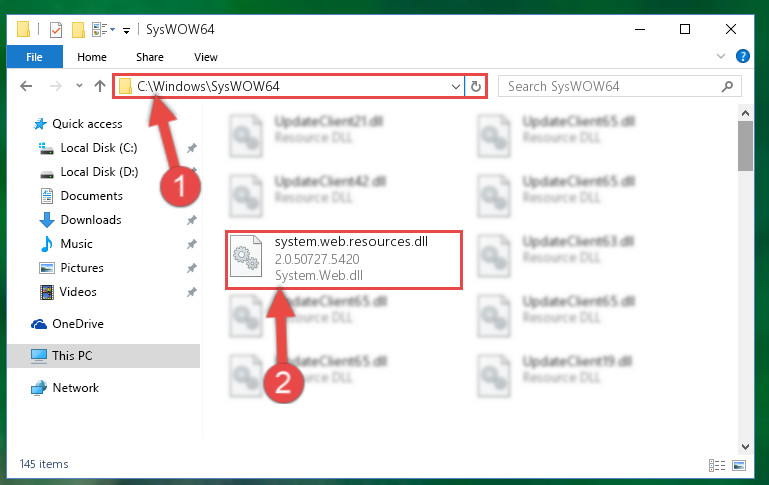Image resolution: width=769 pixels, height=485 pixels.
Task: Click the Downloads blue arrow icon
Action: (x=47, y=220)
